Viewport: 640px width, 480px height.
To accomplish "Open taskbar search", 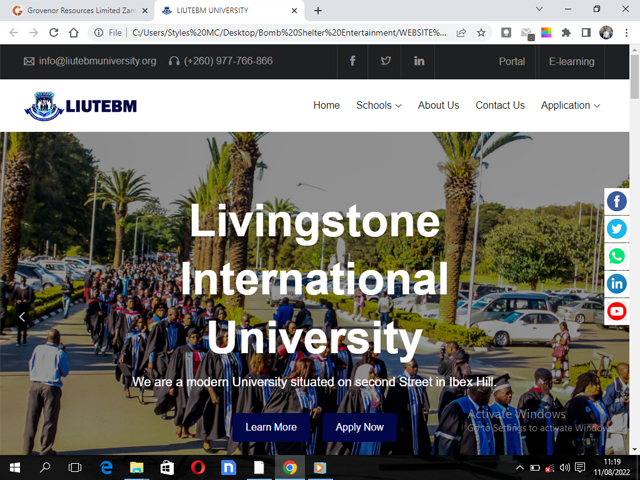I will click(x=45, y=468).
